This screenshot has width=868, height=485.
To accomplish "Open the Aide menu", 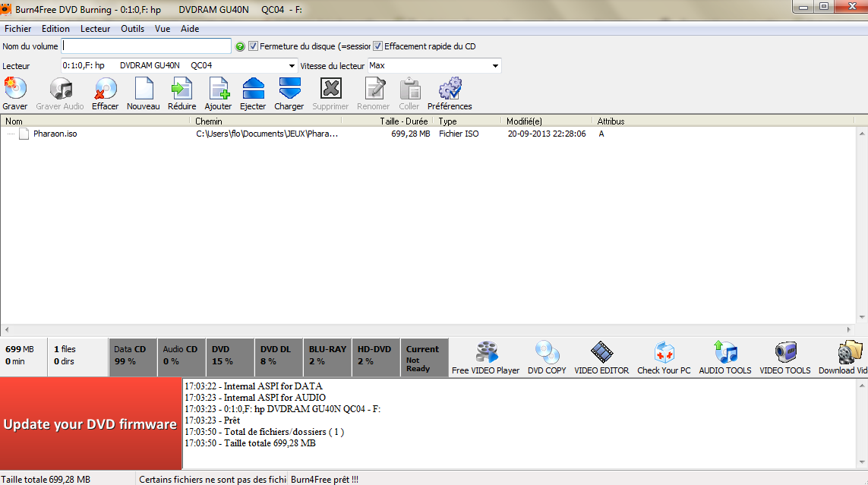I will pyautogui.click(x=190, y=29).
